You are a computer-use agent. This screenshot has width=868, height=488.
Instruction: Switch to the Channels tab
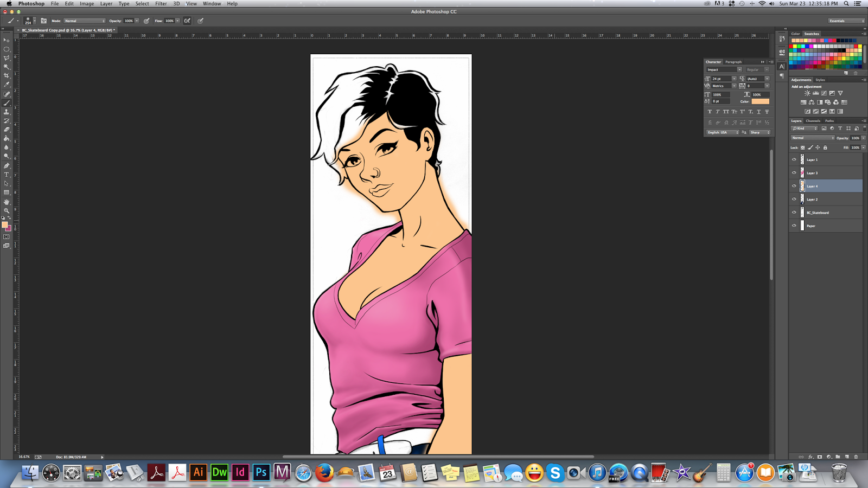[813, 121]
